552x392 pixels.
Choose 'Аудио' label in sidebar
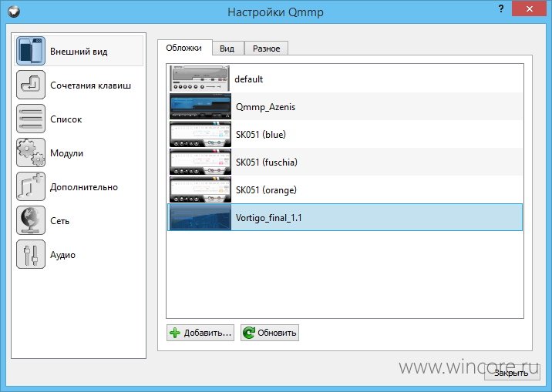coord(62,255)
